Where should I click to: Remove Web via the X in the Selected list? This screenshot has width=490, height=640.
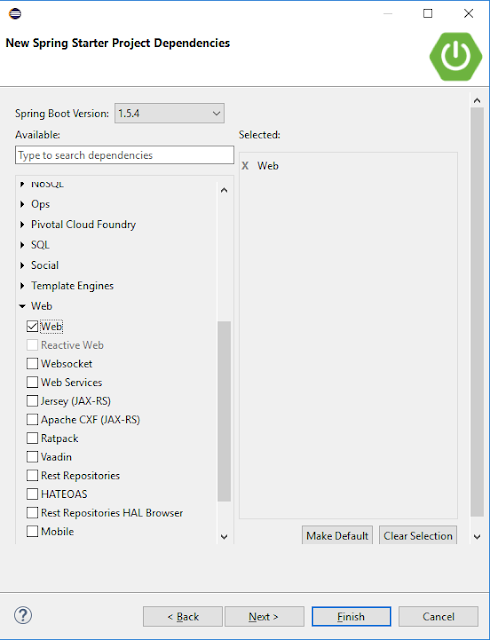coord(245,166)
